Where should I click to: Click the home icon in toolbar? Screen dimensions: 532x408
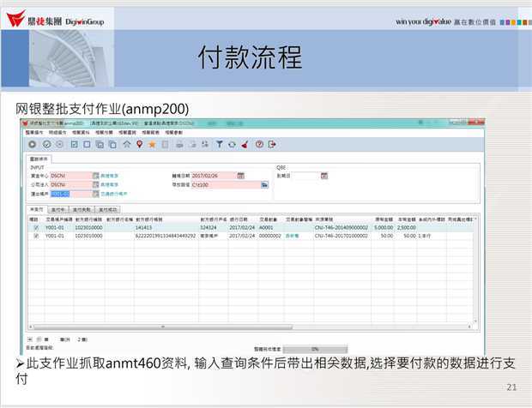coord(127,145)
